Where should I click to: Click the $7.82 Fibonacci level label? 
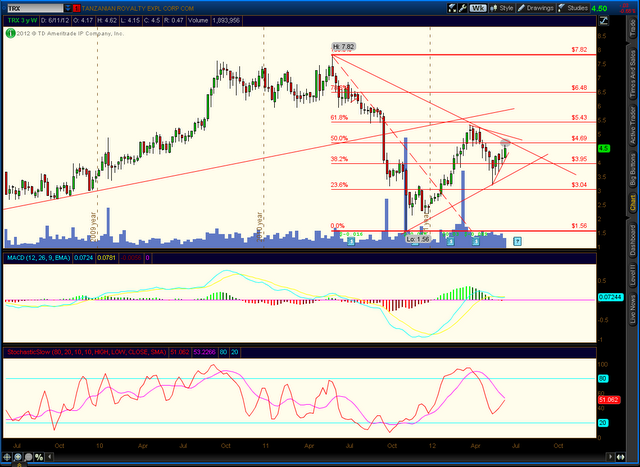579,50
